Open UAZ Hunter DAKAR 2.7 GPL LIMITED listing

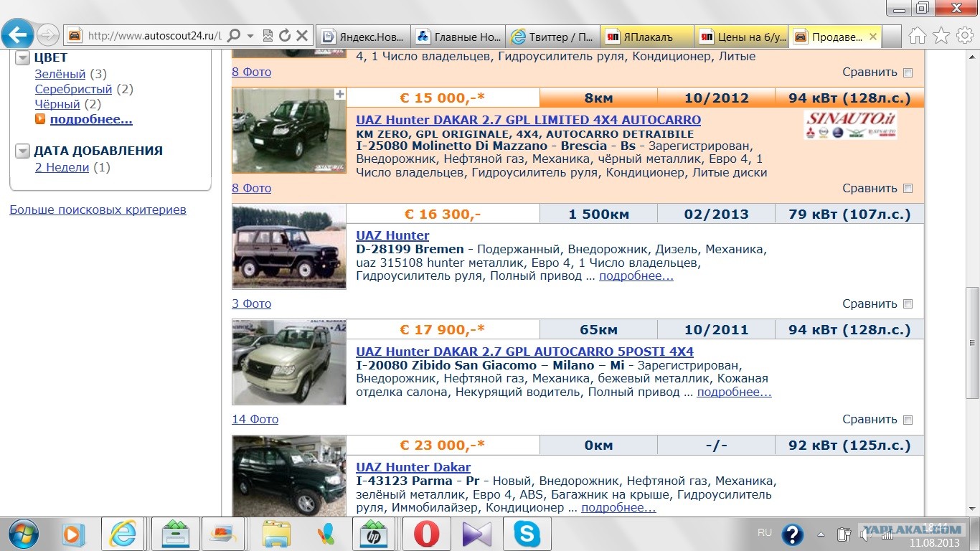[528, 120]
